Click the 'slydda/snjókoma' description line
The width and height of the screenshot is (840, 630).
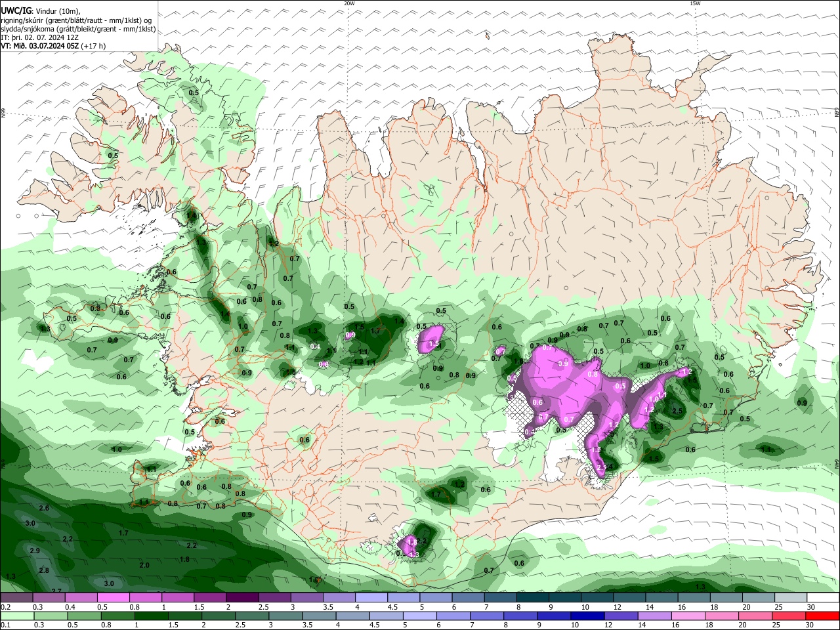click(78, 29)
